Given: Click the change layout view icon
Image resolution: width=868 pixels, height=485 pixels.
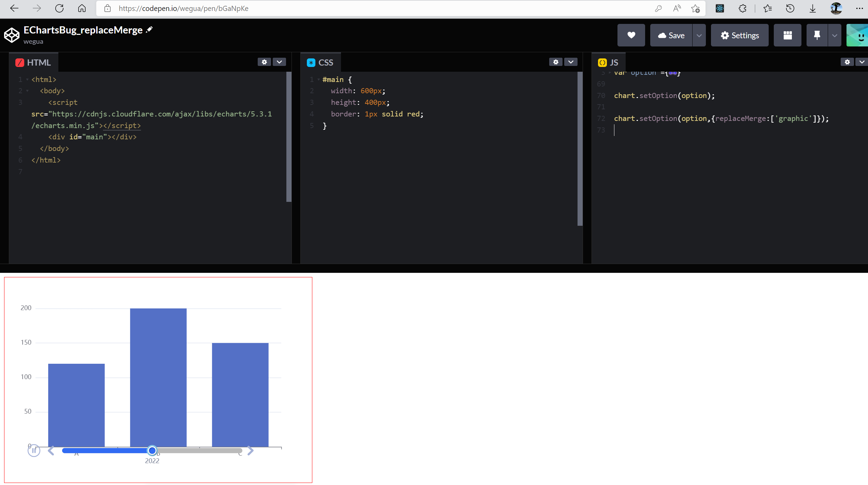Looking at the screenshot, I should pyautogui.click(x=787, y=35).
